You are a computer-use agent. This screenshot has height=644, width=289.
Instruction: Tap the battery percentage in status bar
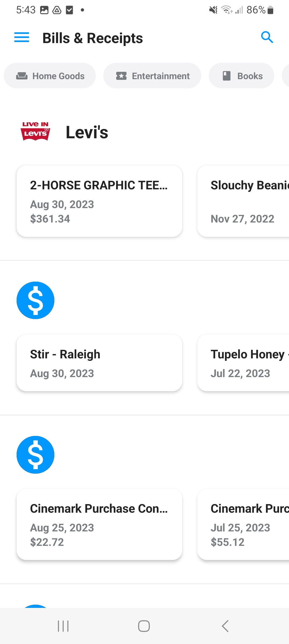(256, 10)
